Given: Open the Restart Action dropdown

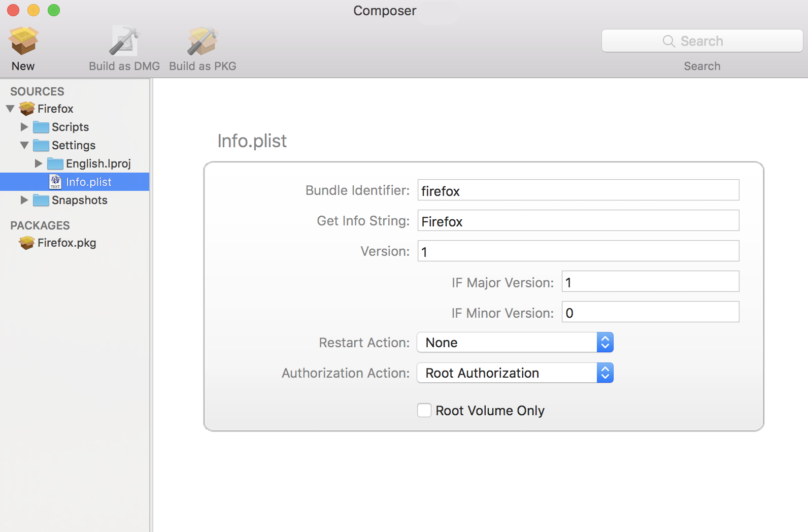Looking at the screenshot, I should coord(515,343).
